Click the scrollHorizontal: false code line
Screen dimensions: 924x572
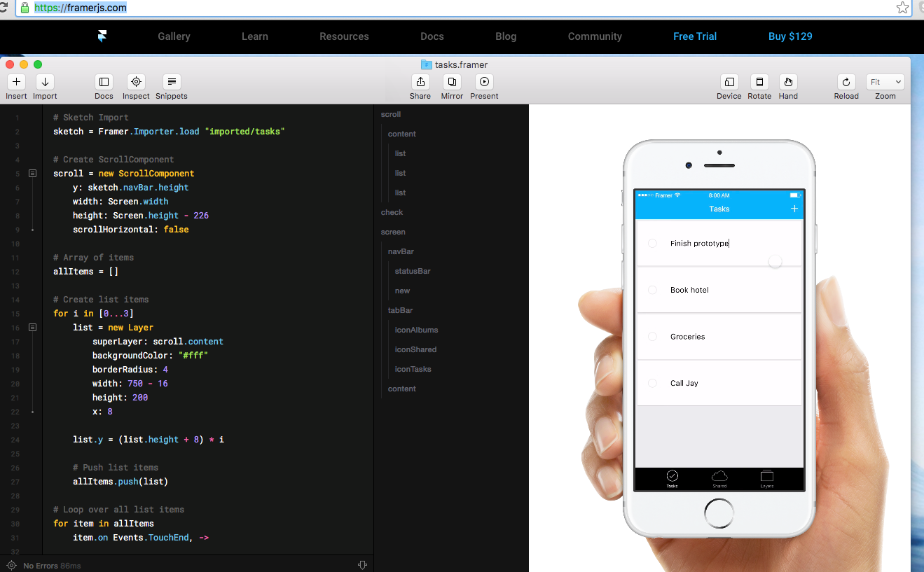click(x=130, y=230)
